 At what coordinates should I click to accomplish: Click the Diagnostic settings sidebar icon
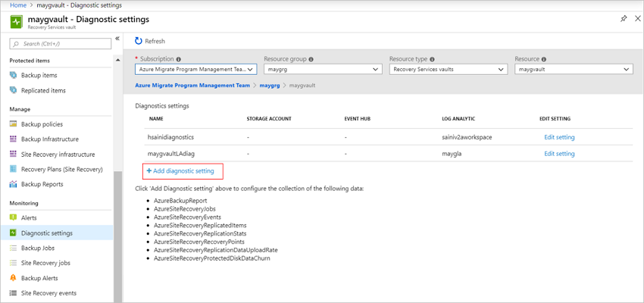(x=13, y=233)
